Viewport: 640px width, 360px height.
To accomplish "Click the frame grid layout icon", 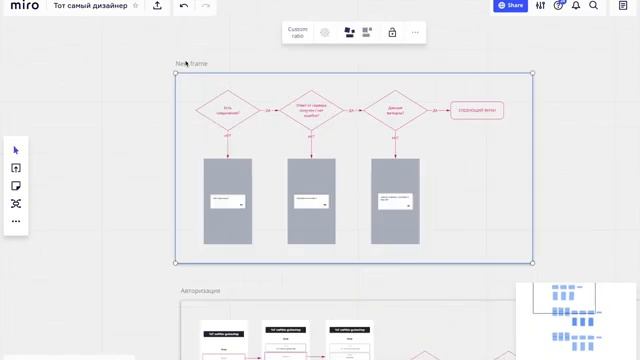I will coord(367,32).
